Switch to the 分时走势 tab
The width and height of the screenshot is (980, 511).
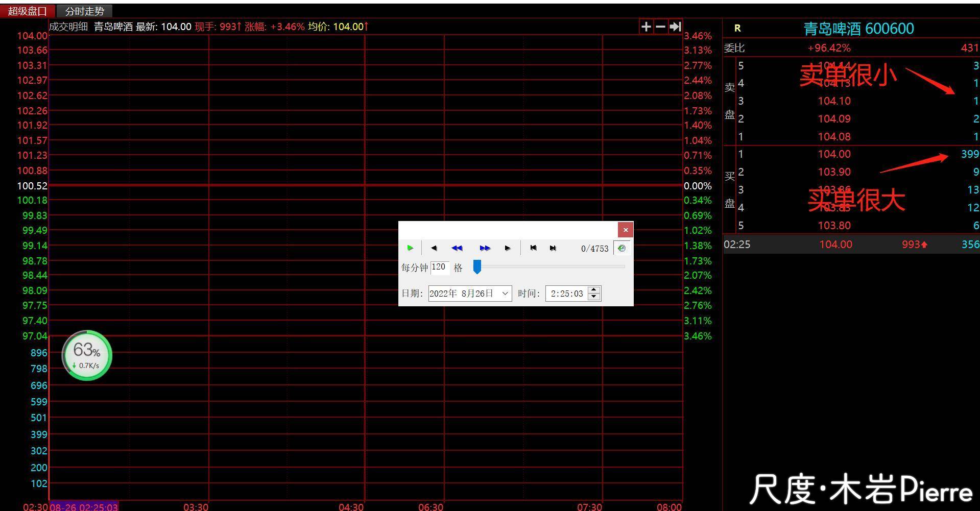[85, 11]
